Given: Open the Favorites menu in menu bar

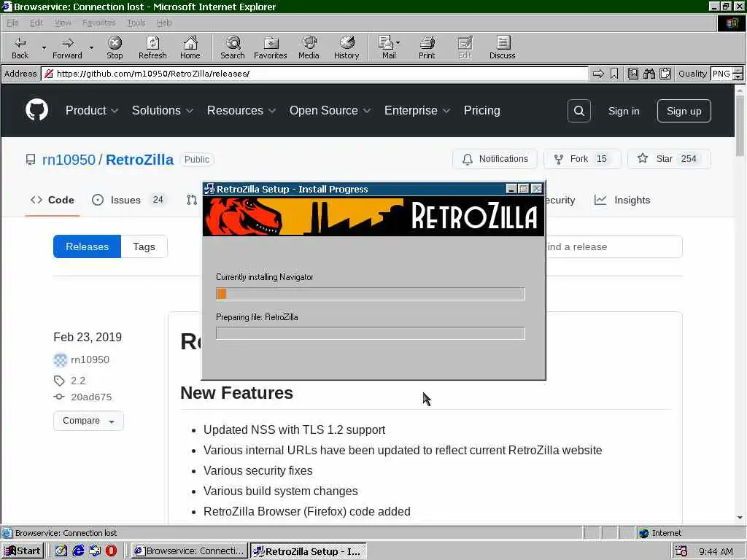Looking at the screenshot, I should [x=99, y=23].
